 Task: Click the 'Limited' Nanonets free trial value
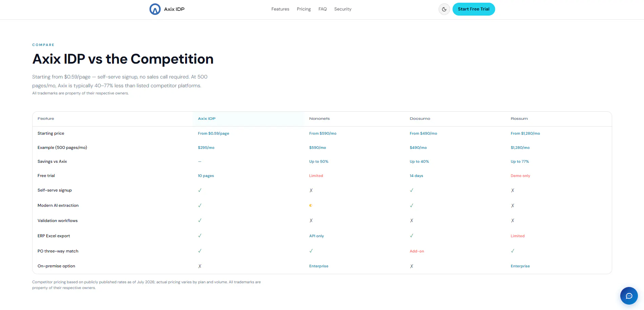(x=316, y=176)
